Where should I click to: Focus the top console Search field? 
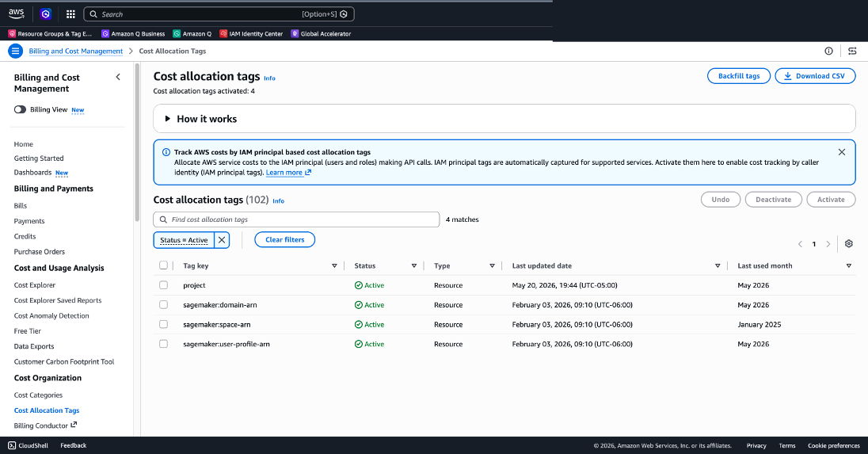click(x=219, y=14)
